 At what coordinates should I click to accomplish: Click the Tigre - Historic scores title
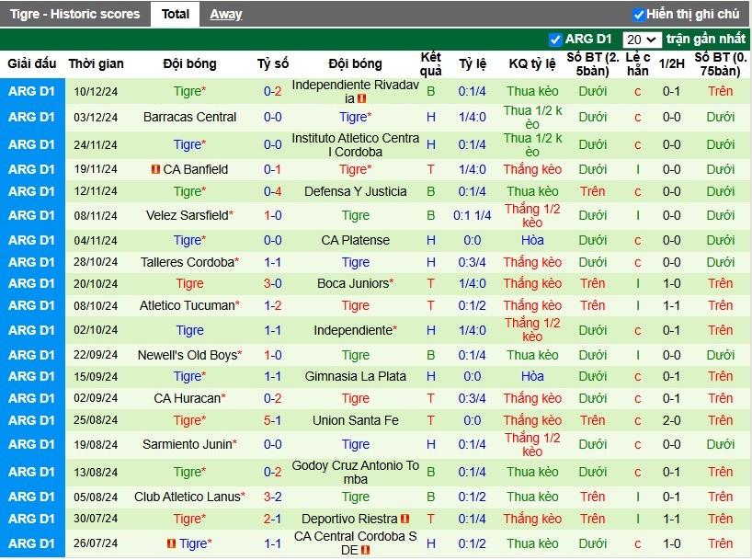pyautogui.click(x=74, y=14)
